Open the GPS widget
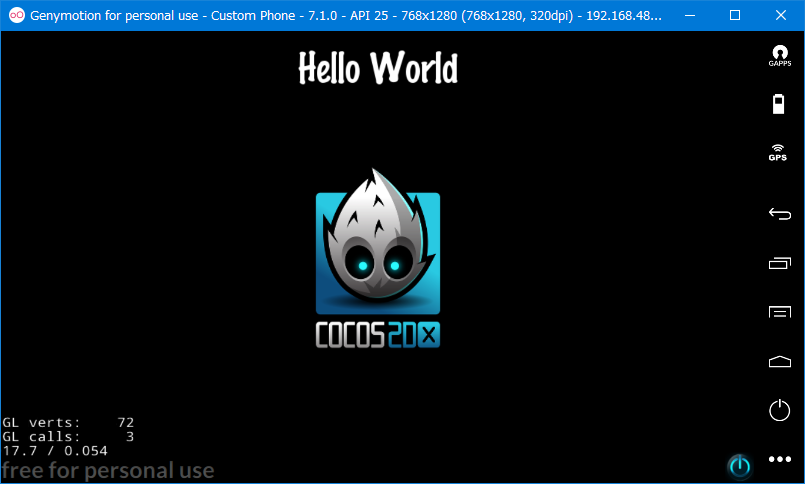 pyautogui.click(x=778, y=153)
